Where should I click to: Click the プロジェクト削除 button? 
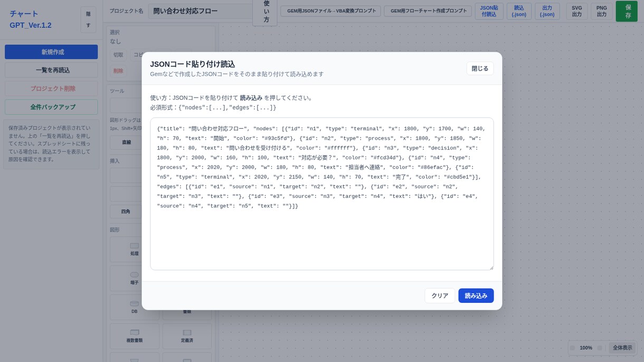[x=51, y=89]
